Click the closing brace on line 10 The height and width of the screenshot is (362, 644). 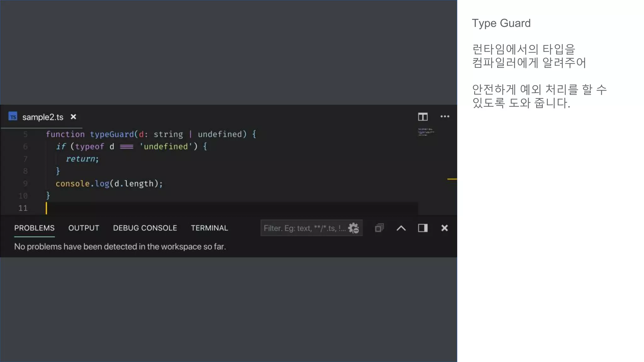click(48, 196)
